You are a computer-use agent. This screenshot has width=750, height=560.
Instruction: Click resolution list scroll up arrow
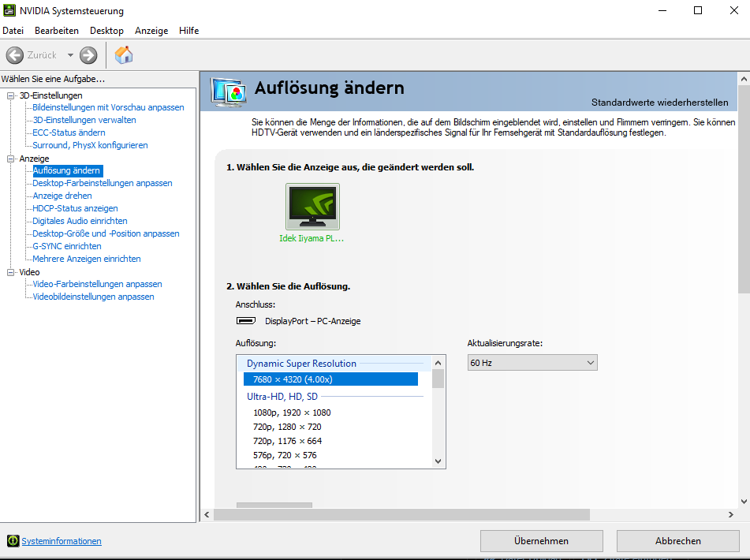pyautogui.click(x=438, y=363)
